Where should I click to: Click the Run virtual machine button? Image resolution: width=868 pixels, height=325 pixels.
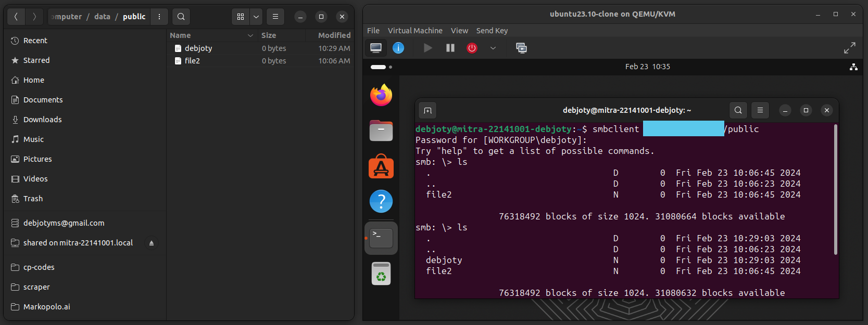[x=427, y=48]
